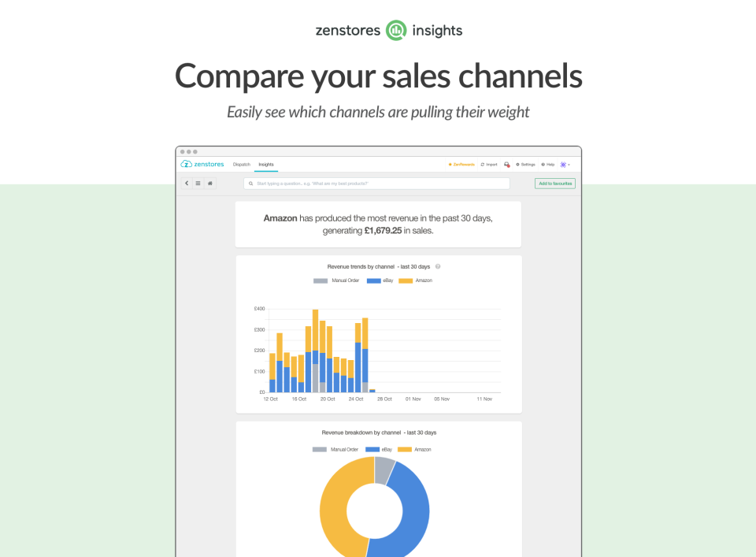This screenshot has width=756, height=557.
Task: Toggle eBay in bar chart legend
Action: 380,280
